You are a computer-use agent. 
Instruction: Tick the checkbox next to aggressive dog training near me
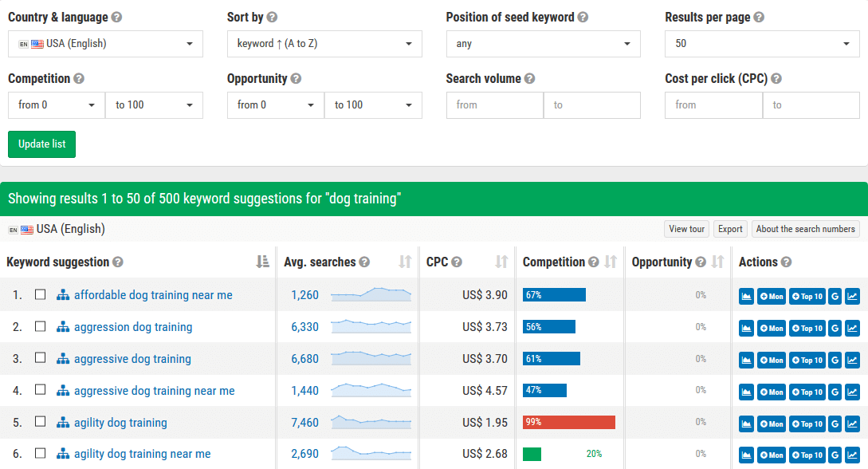40,390
